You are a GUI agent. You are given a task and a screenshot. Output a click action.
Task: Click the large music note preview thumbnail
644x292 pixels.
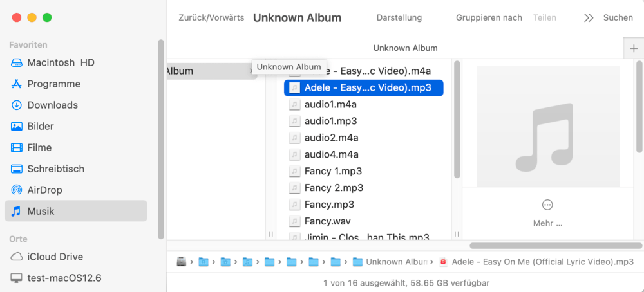point(547,126)
